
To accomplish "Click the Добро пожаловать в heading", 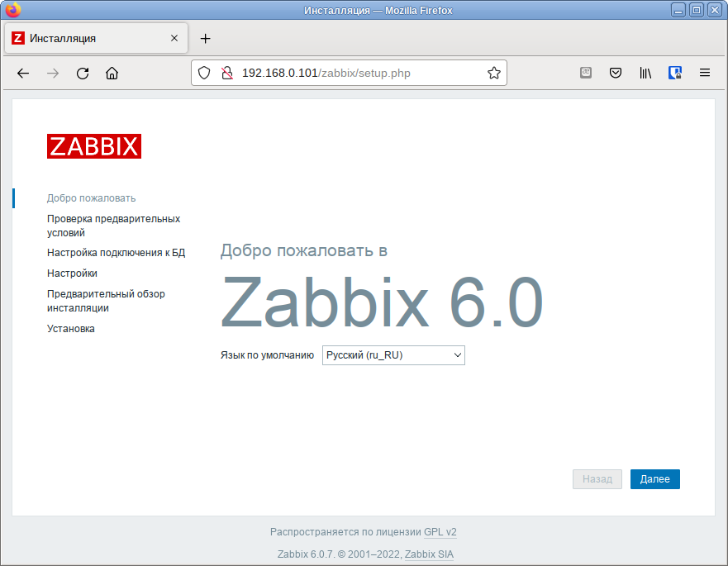I will [303, 250].
